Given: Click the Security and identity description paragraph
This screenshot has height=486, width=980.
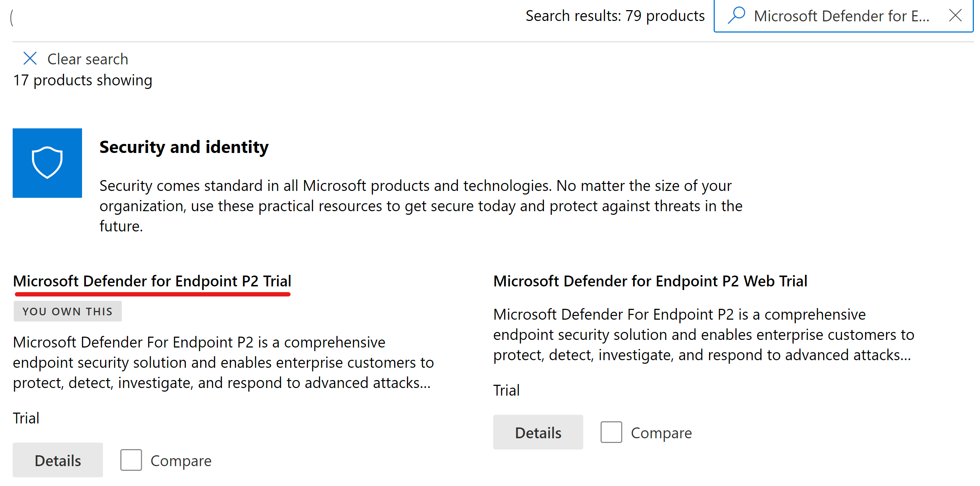Looking at the screenshot, I should pyautogui.click(x=421, y=205).
